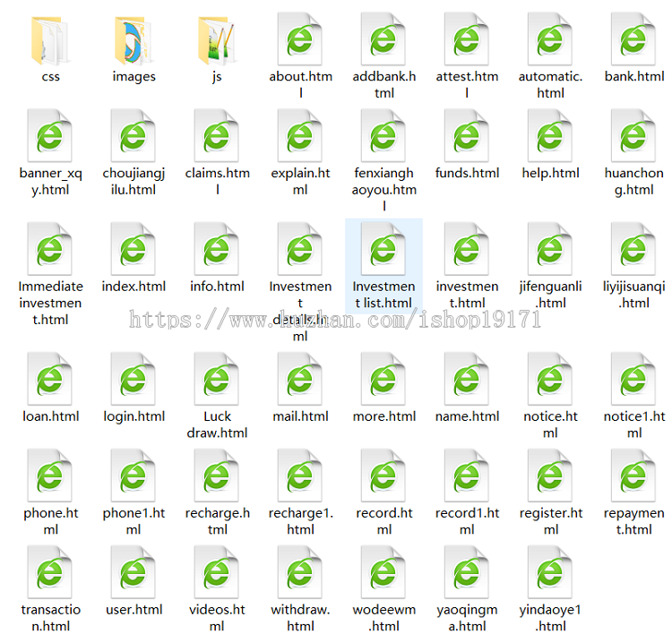The height and width of the screenshot is (634, 672).
Task: Select the js folder icon
Action: (217, 40)
